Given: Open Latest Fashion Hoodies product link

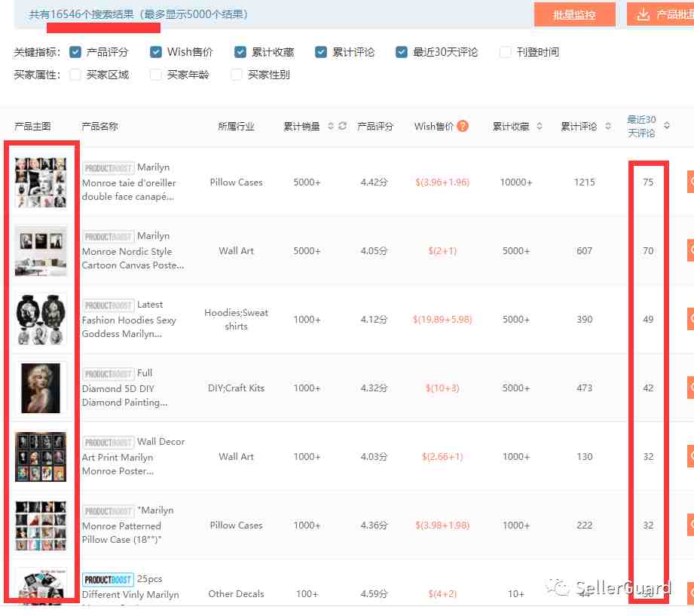Looking at the screenshot, I should tap(129, 320).
